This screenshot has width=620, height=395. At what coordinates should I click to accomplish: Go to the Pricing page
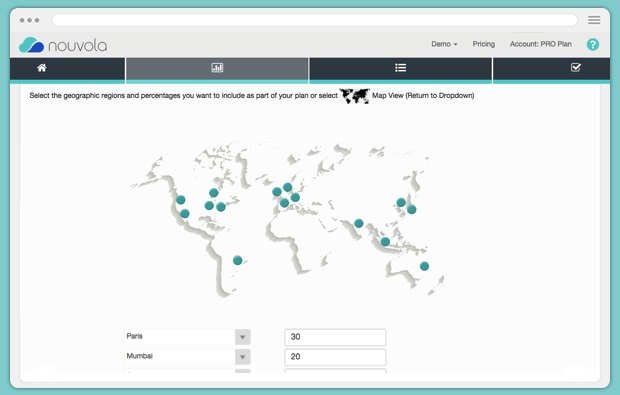click(484, 44)
